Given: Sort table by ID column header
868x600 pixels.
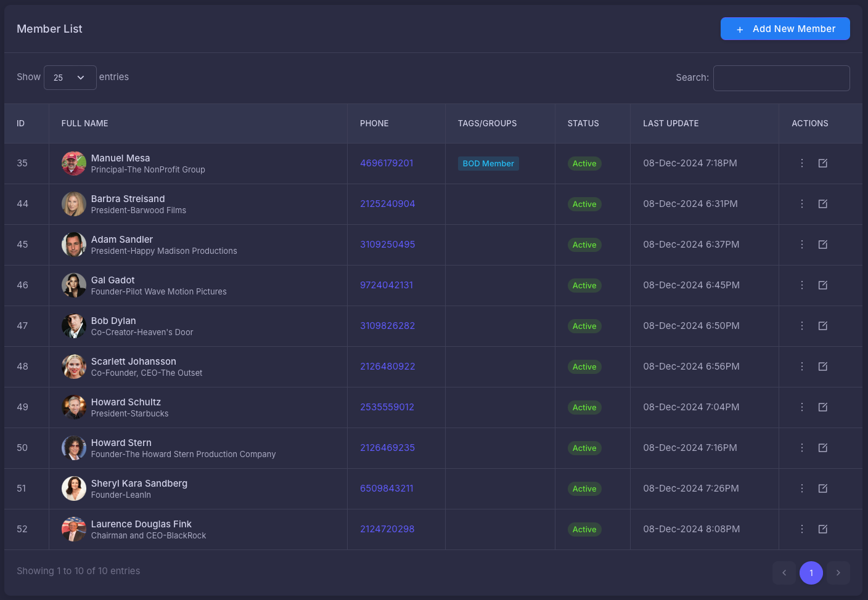Looking at the screenshot, I should (27, 123).
